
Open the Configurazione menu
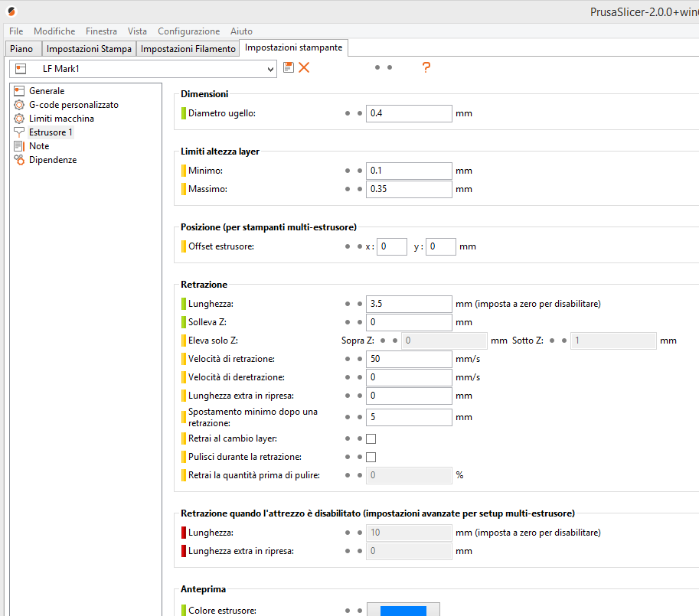188,31
